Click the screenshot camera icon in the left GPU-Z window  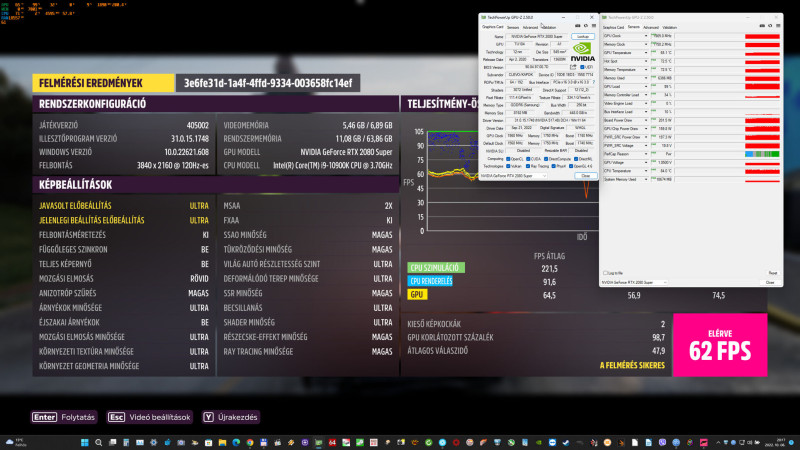click(578, 26)
